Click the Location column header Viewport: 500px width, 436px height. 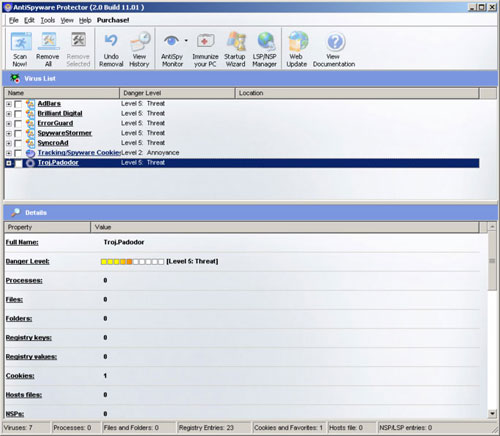click(x=357, y=93)
